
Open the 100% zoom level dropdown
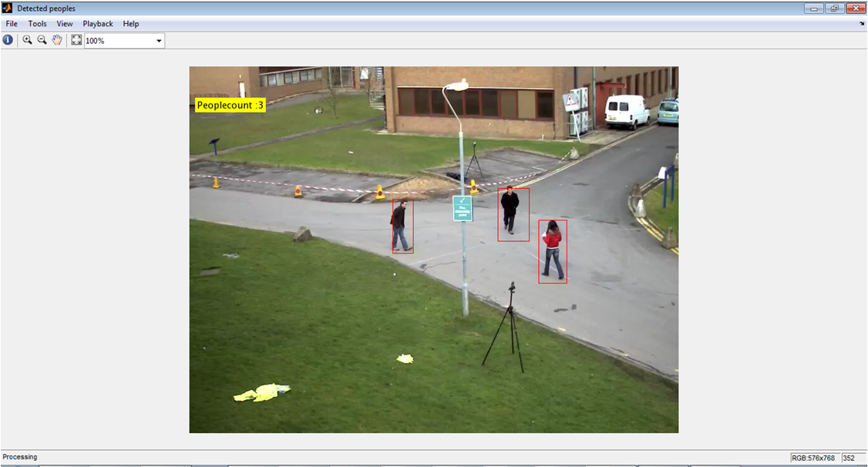point(160,41)
